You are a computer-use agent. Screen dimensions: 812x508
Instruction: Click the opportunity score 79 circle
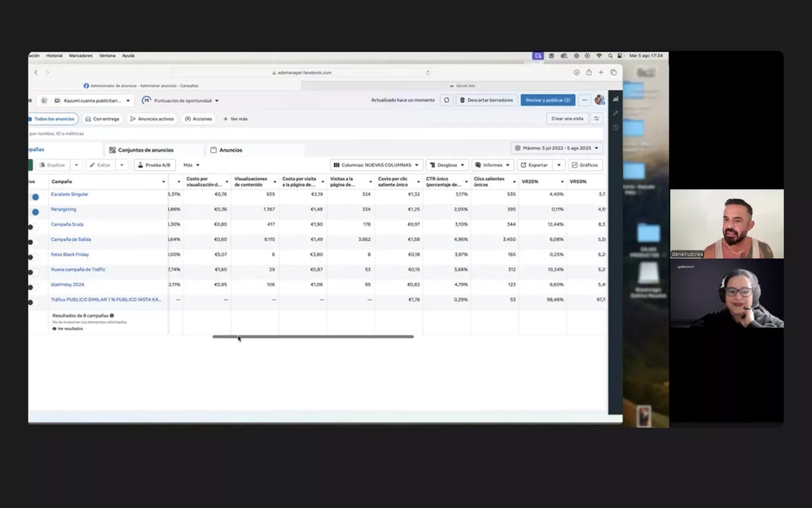(146, 100)
